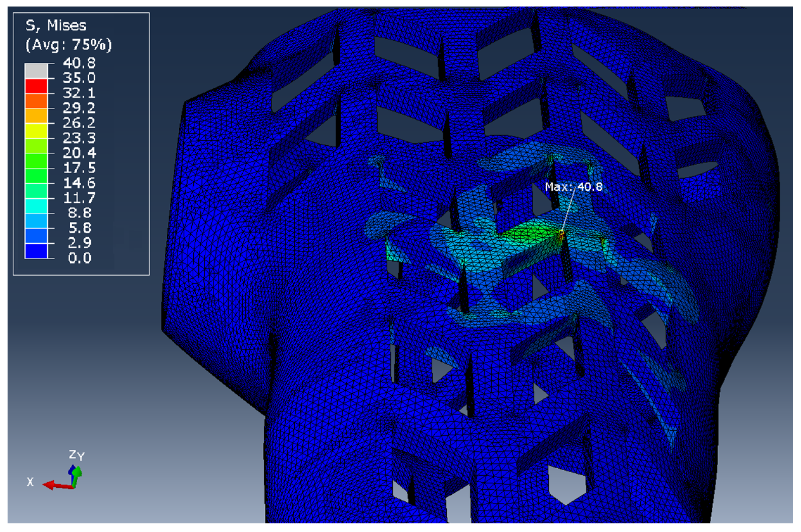Click the legend value 20.4
The image size is (801, 532).
(x=79, y=153)
